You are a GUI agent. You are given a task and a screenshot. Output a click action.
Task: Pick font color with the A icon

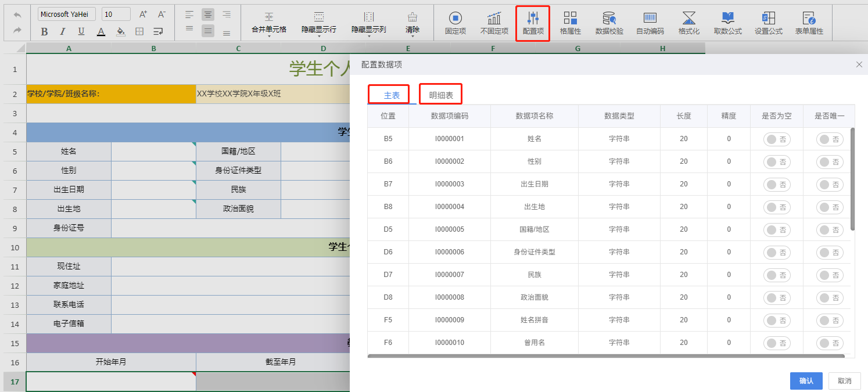tap(101, 31)
